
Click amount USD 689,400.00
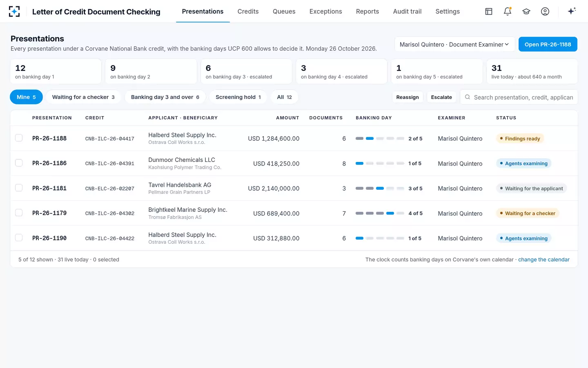(x=276, y=213)
